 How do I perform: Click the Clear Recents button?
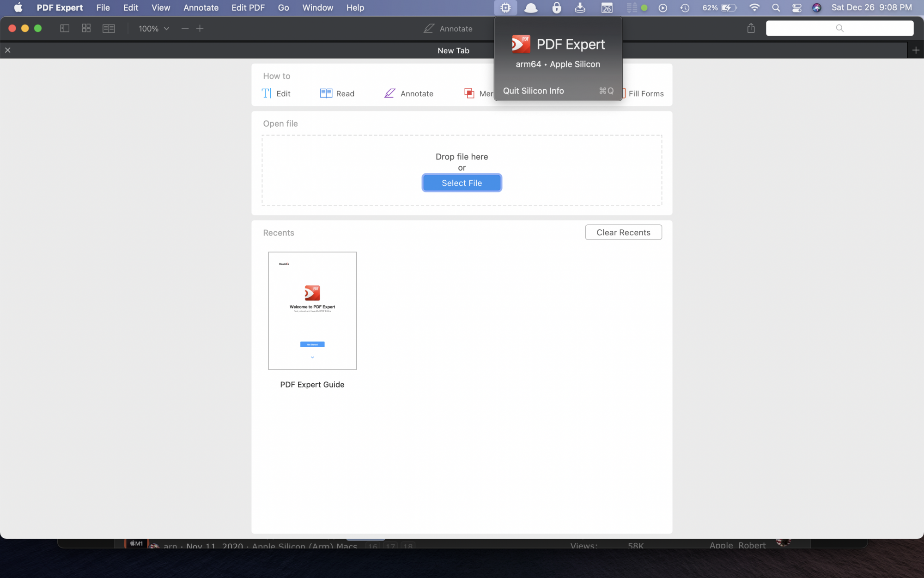[x=623, y=232]
